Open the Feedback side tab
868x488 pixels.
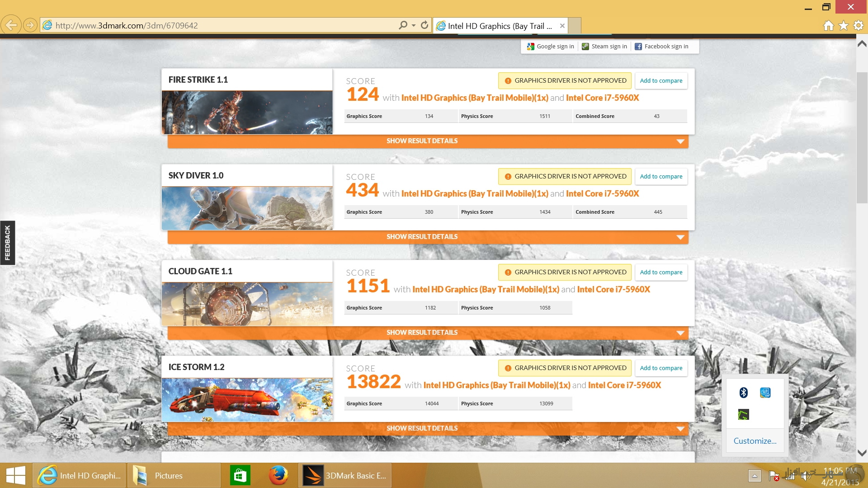[7, 243]
